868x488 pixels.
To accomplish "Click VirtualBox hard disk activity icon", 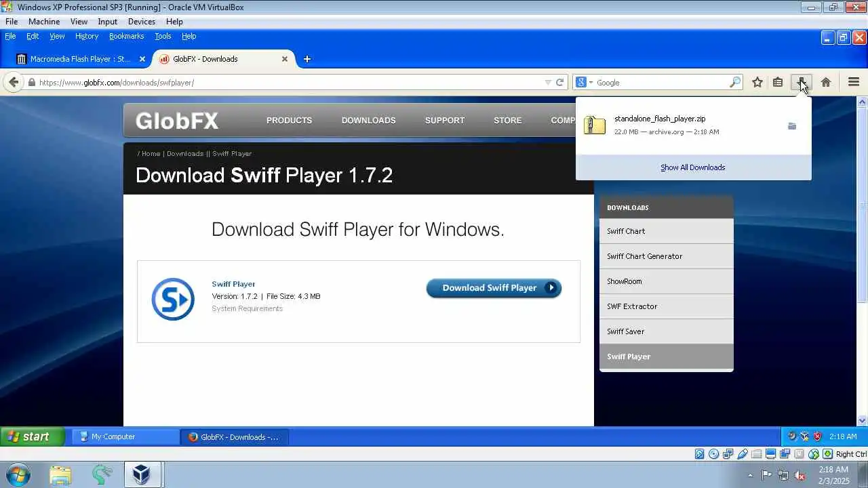I will click(700, 454).
